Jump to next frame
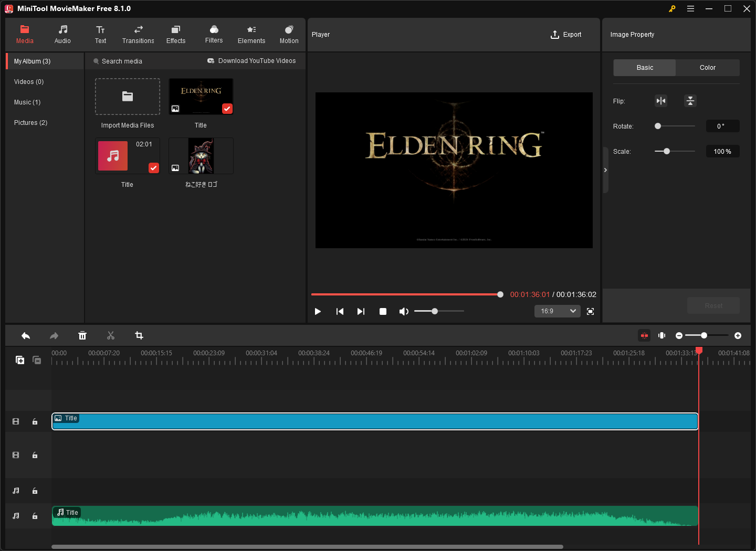Image resolution: width=756 pixels, height=551 pixels. pyautogui.click(x=361, y=311)
